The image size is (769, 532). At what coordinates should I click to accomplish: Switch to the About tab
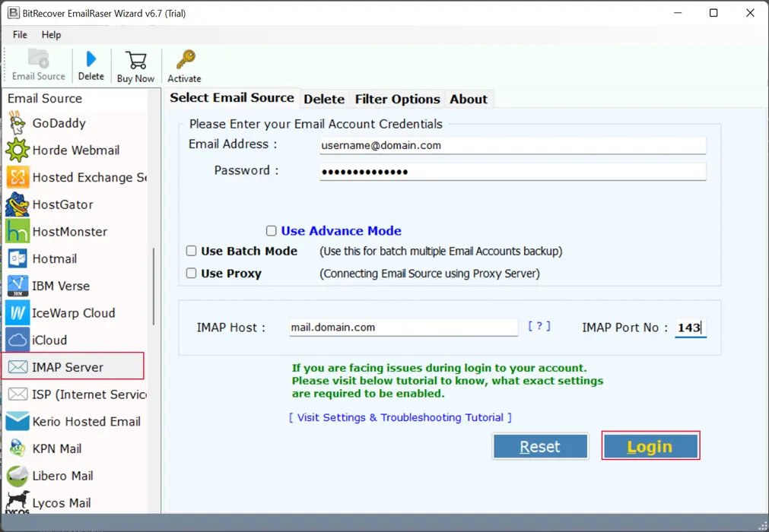click(x=469, y=99)
